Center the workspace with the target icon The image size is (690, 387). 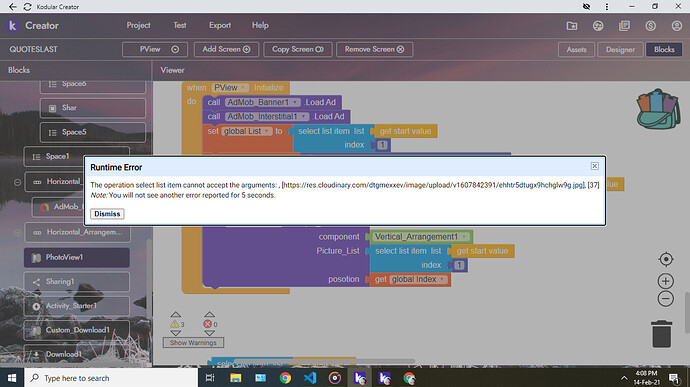pyautogui.click(x=666, y=259)
